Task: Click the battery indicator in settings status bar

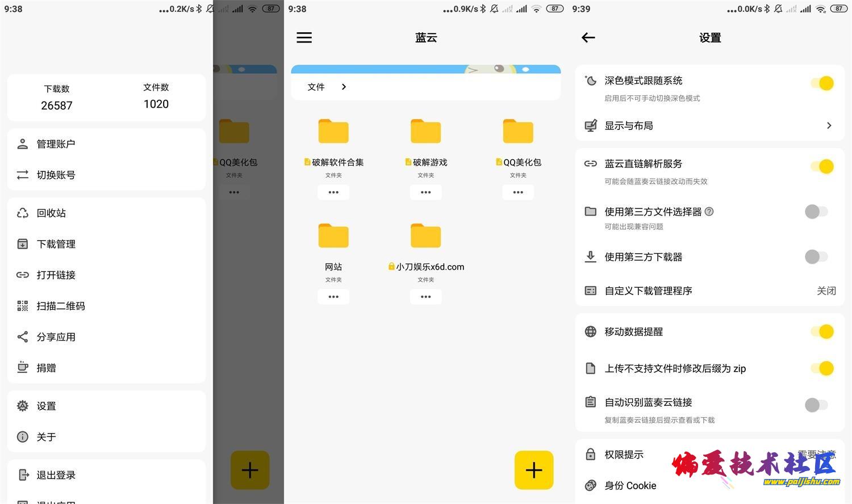Action: [839, 9]
